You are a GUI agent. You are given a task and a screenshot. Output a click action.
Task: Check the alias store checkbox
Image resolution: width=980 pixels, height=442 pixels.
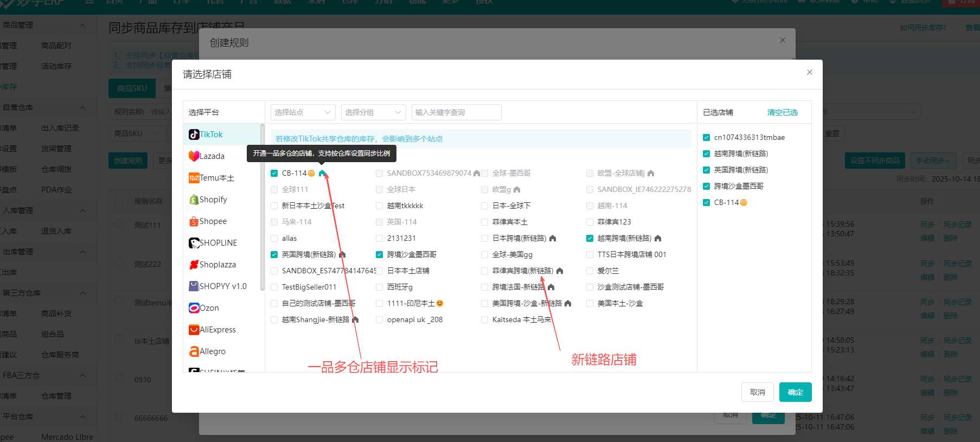[x=274, y=238]
